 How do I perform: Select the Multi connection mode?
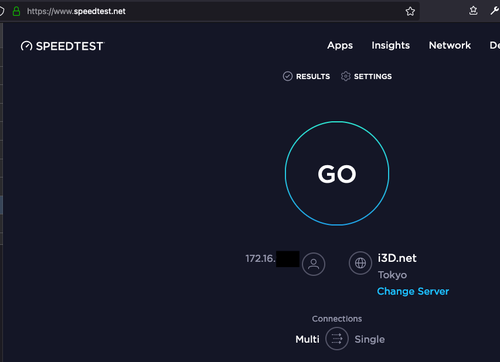coord(307,339)
